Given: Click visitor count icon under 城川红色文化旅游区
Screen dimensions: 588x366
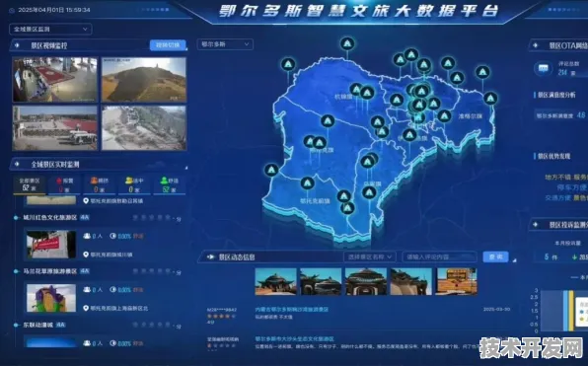Looking at the screenshot, I should pos(87,236).
